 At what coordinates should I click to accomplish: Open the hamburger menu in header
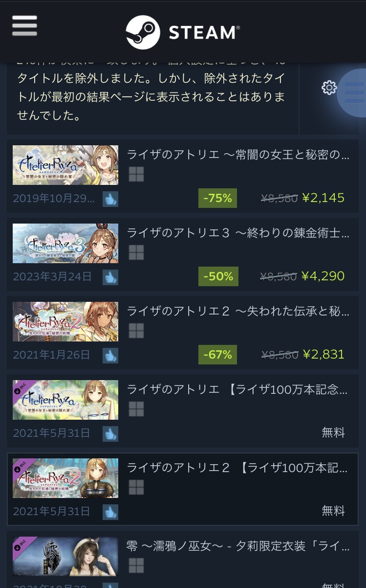pos(24,25)
